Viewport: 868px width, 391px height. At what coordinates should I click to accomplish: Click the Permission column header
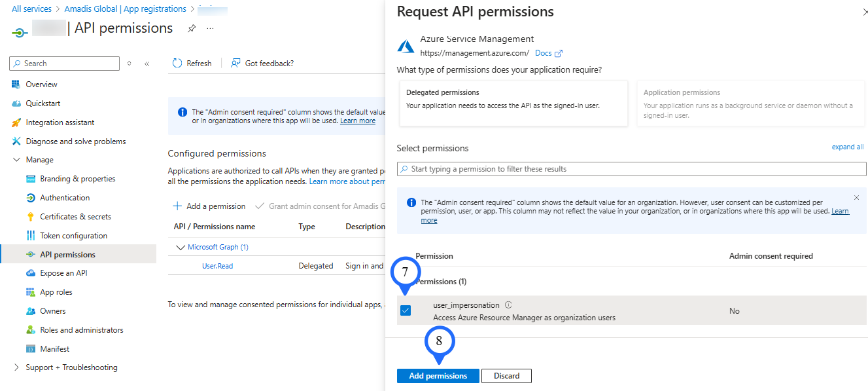pyautogui.click(x=434, y=256)
